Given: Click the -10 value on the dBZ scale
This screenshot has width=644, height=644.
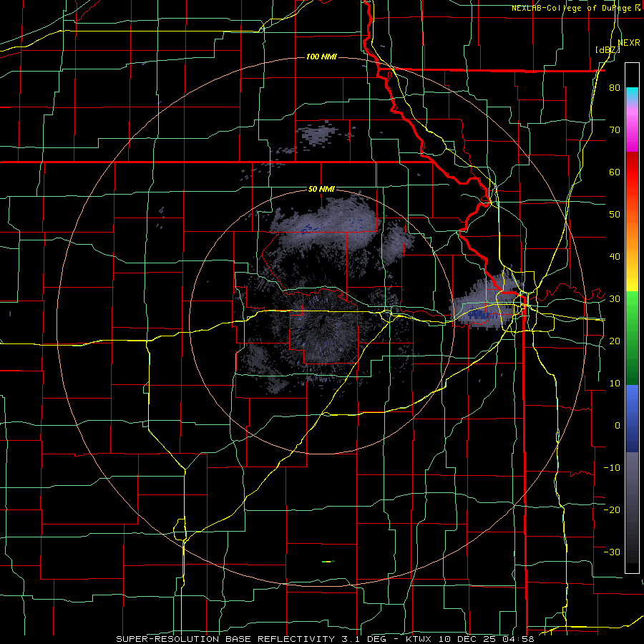Looking at the screenshot, I should [612, 467].
